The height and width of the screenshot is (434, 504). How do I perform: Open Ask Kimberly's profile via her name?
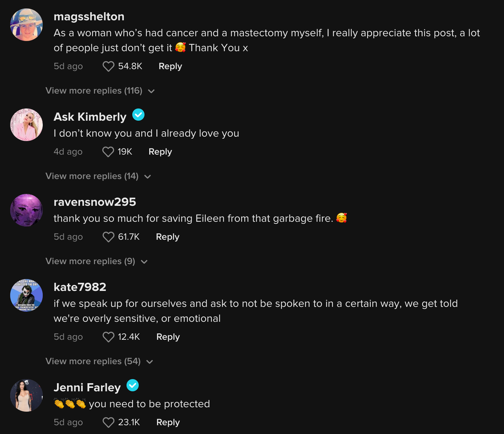pos(89,116)
